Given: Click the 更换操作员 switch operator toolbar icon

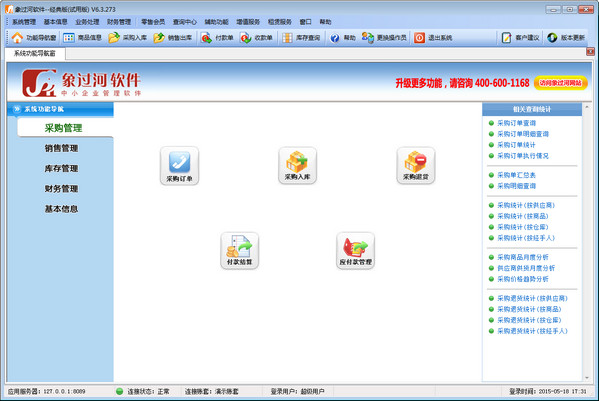Looking at the screenshot, I should pos(384,38).
